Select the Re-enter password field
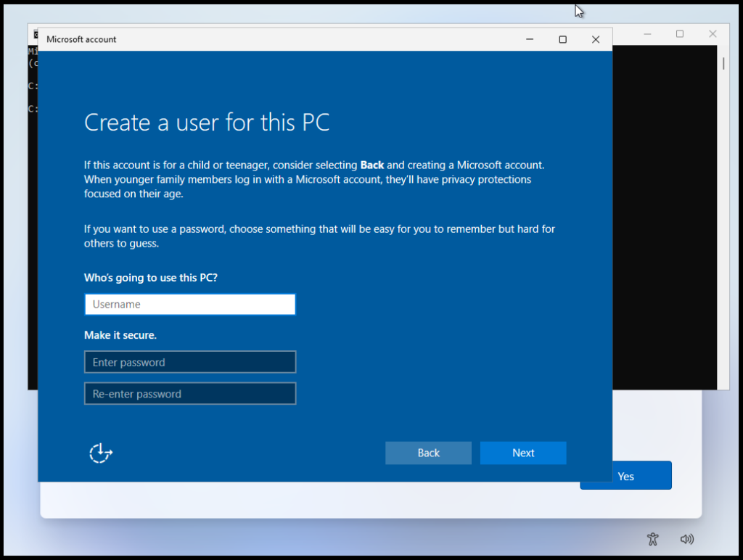The height and width of the screenshot is (560, 743). pyautogui.click(x=190, y=394)
